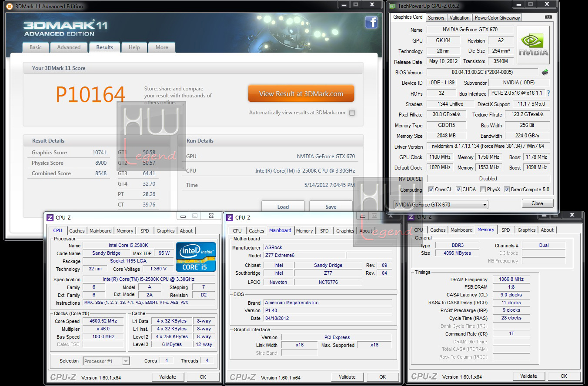Screen dimensions: 588x386
Task: Switch to the Basic tab in 3DMark 11
Action: (x=36, y=47)
